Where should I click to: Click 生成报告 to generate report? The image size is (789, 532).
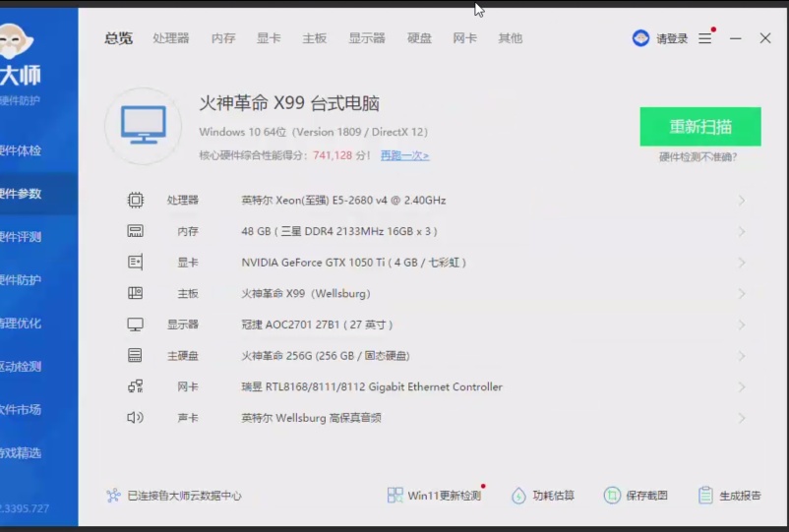click(729, 496)
